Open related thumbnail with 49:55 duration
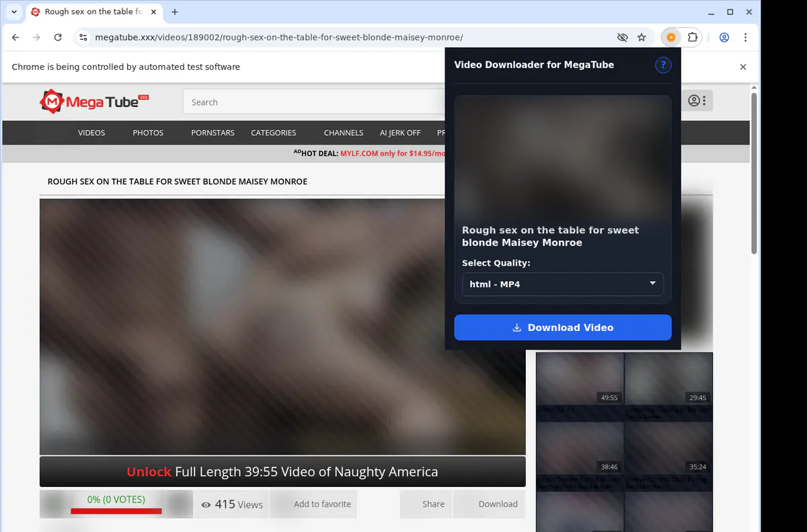 tap(580, 379)
